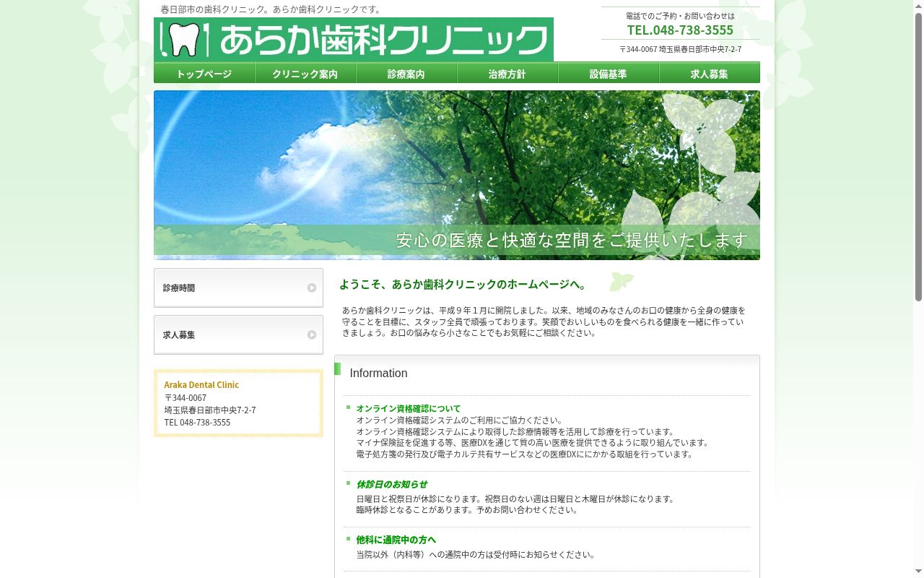The width and height of the screenshot is (924, 578).
Task: Open the 求人募集 sidebar button
Action: 238,335
